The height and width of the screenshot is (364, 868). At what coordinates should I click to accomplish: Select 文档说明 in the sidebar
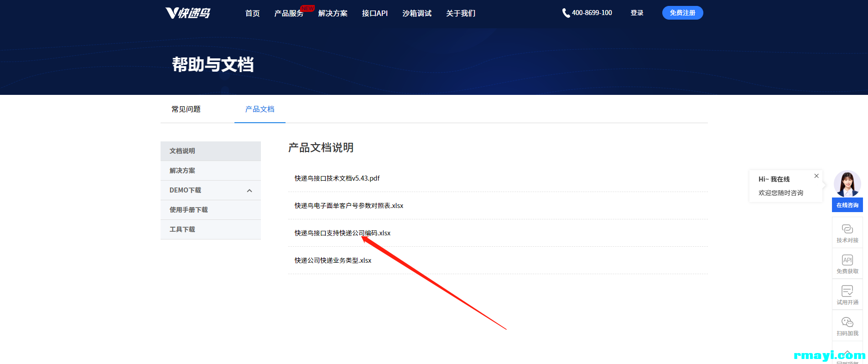(x=210, y=151)
